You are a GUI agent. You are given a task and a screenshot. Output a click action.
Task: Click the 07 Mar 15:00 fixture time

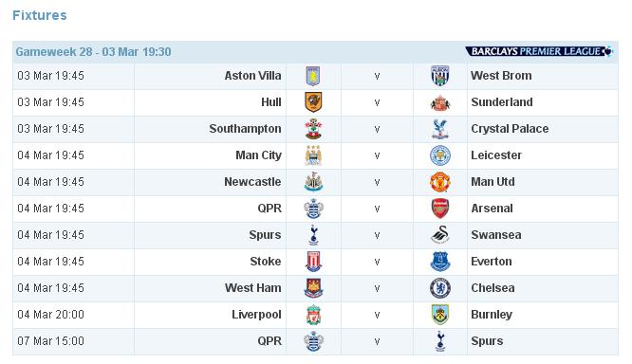(x=51, y=341)
